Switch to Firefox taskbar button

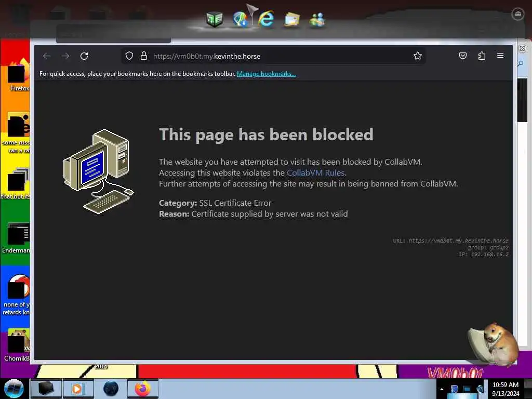pos(143,389)
